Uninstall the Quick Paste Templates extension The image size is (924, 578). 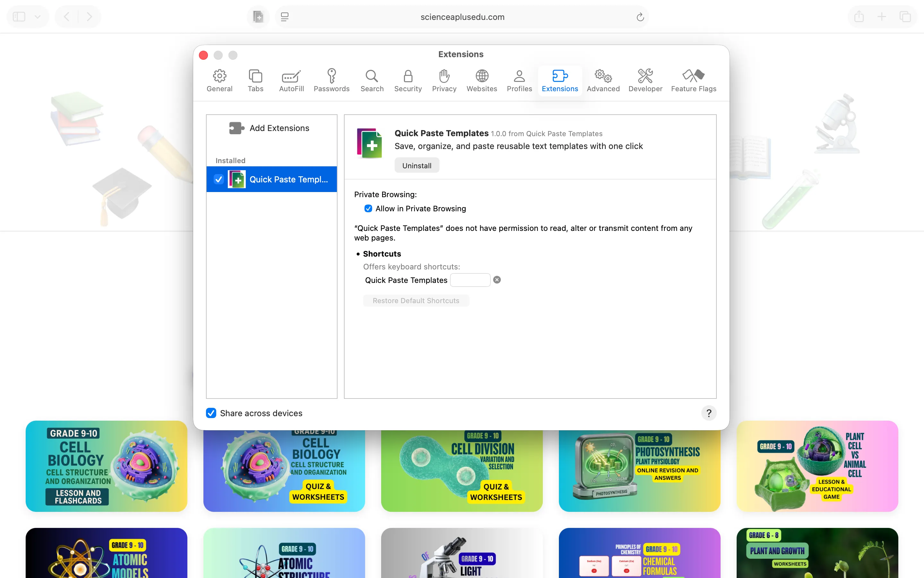[416, 165]
